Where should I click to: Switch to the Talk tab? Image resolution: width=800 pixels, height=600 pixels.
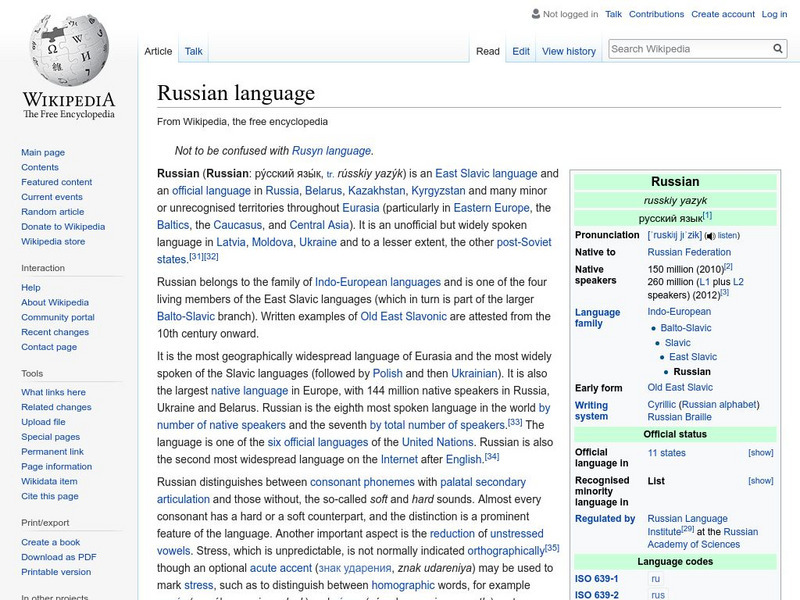pos(193,51)
